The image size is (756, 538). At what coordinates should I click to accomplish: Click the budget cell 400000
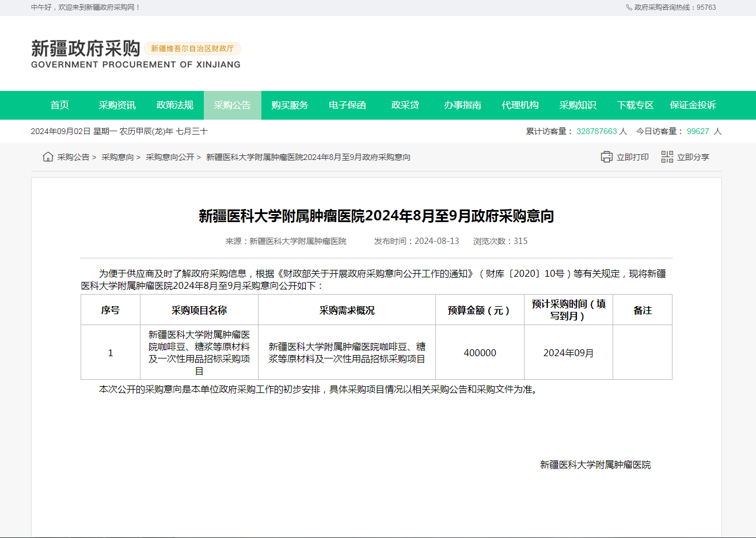[480, 353]
